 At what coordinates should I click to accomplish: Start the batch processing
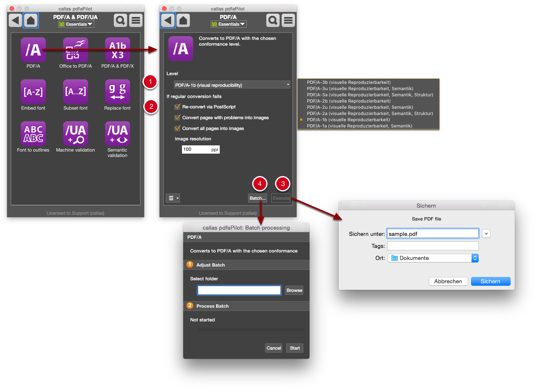pyautogui.click(x=295, y=348)
